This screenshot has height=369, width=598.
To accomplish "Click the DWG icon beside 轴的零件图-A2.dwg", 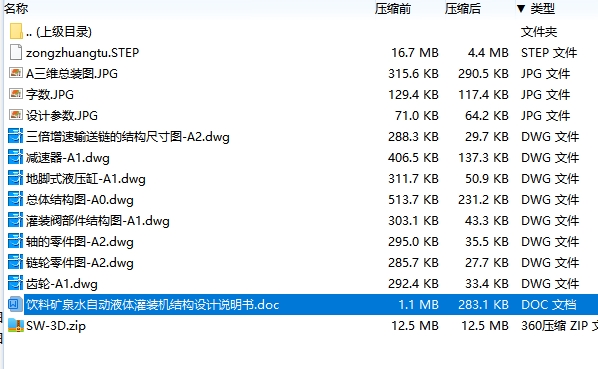I will click(15, 241).
